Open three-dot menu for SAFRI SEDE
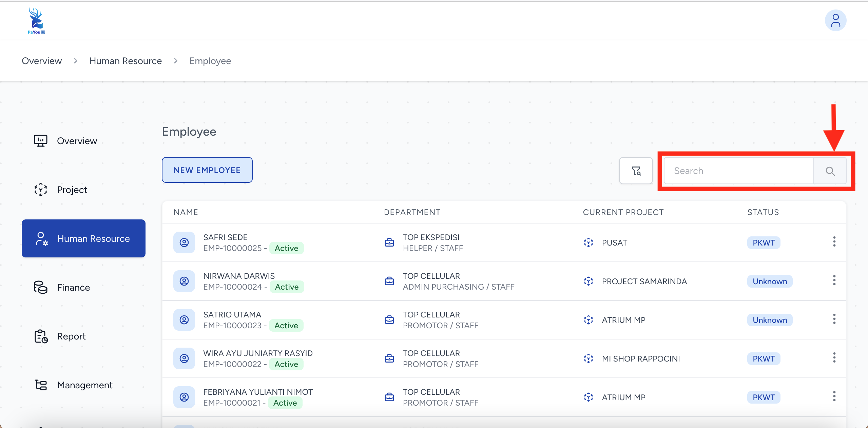The width and height of the screenshot is (868, 428). click(834, 242)
